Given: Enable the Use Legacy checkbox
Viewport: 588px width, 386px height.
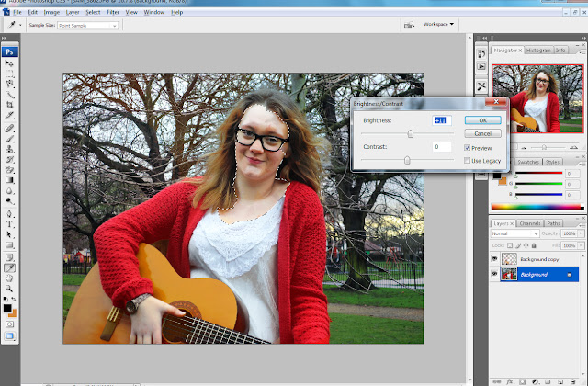Looking at the screenshot, I should 467,161.
